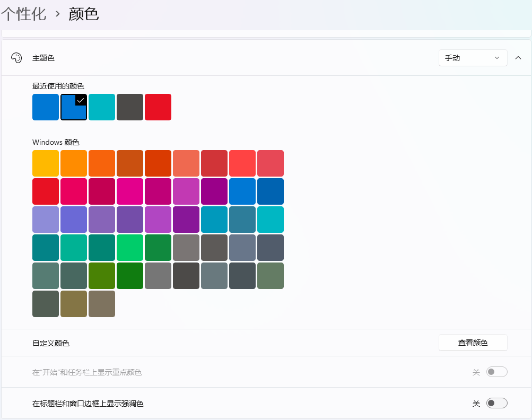This screenshot has width=532, height=420.
Task: Click the 颜色 page title
Action: 83,14
